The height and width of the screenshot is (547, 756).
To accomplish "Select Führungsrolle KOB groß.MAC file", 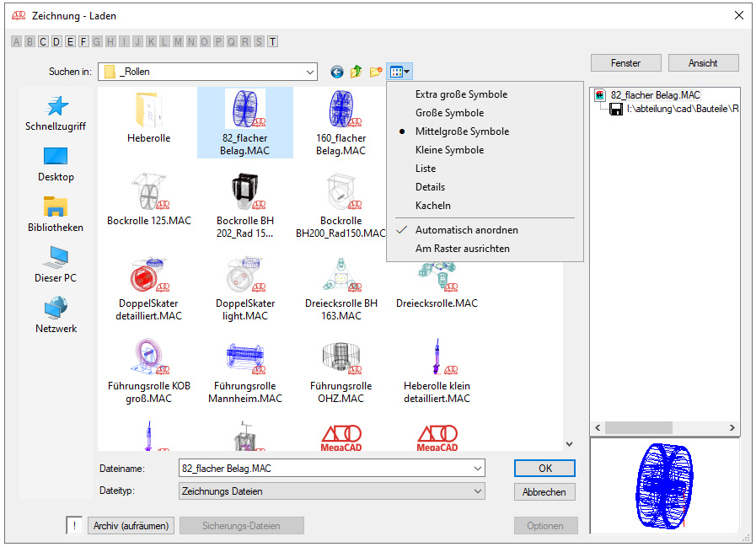I will tap(149, 371).
